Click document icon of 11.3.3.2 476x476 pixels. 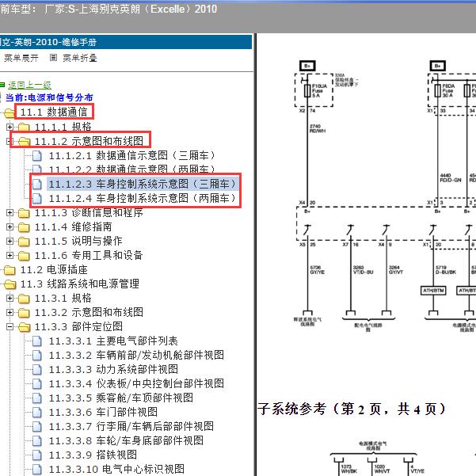point(36,356)
